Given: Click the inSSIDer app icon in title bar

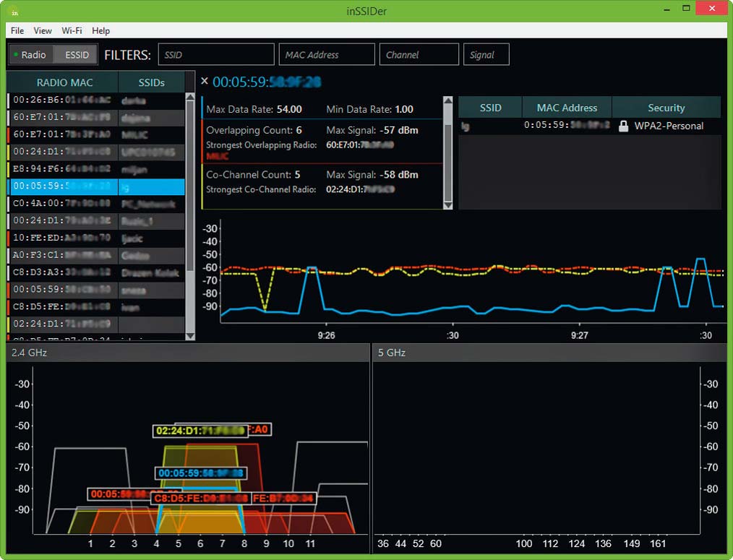Looking at the screenshot, I should tap(14, 11).
